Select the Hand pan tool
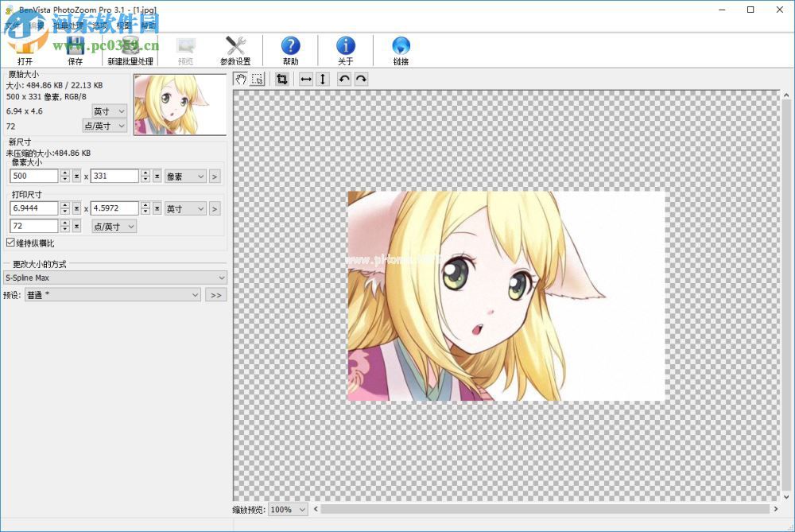The image size is (795, 532). (x=241, y=79)
